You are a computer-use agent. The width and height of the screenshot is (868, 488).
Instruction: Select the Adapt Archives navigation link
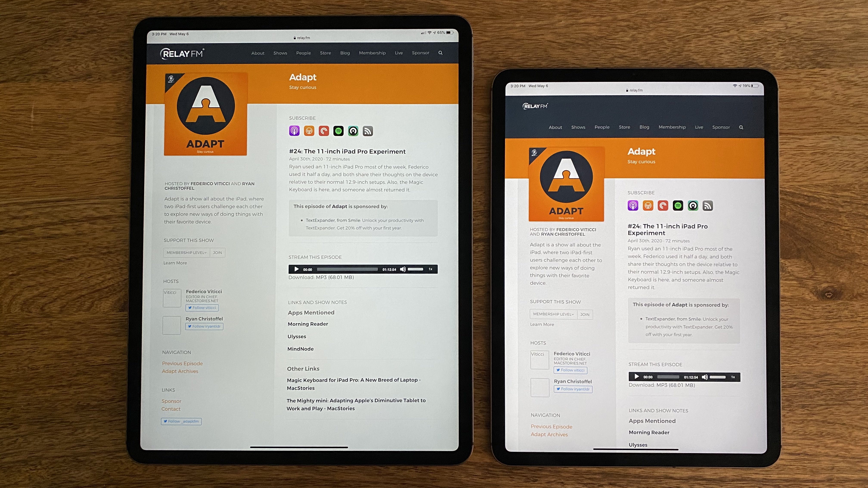pos(180,371)
